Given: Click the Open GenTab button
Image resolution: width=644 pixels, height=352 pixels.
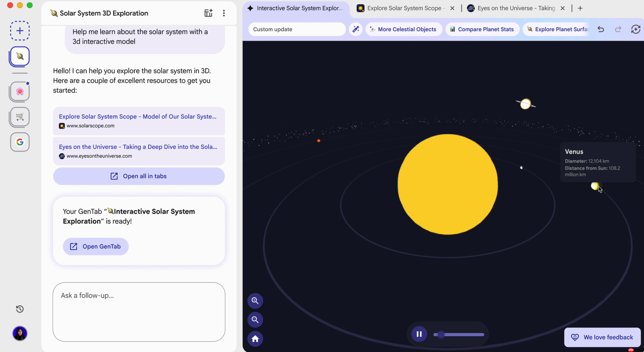Looking at the screenshot, I should [x=96, y=246].
